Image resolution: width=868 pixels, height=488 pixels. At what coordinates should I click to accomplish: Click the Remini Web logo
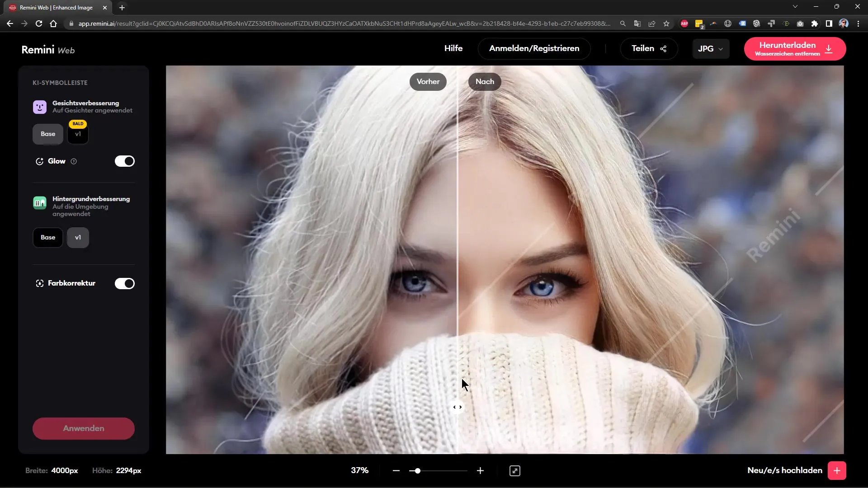click(x=48, y=50)
